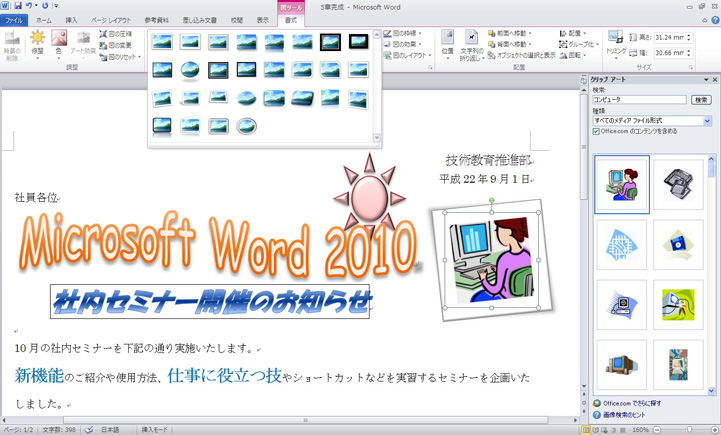Switch to the 表示 tab

coord(263,20)
